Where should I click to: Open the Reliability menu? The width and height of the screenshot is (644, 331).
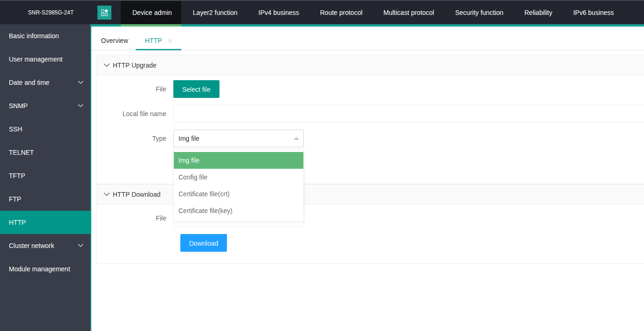(538, 13)
